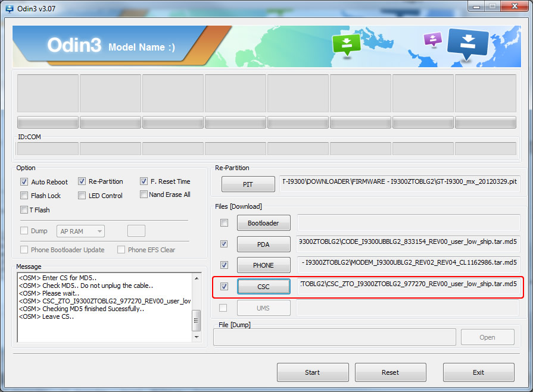Click the PIT button

click(x=248, y=184)
